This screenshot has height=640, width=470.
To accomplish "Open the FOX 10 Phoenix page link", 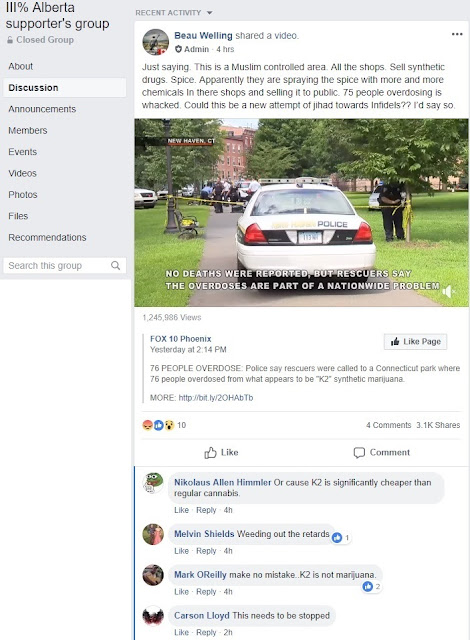I will click(181, 339).
